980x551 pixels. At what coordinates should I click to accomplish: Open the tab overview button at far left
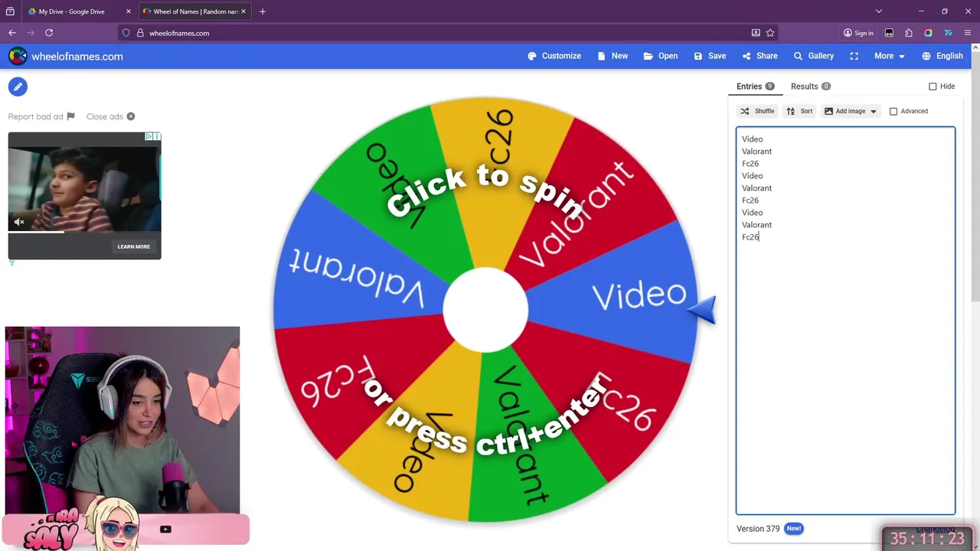(10, 11)
